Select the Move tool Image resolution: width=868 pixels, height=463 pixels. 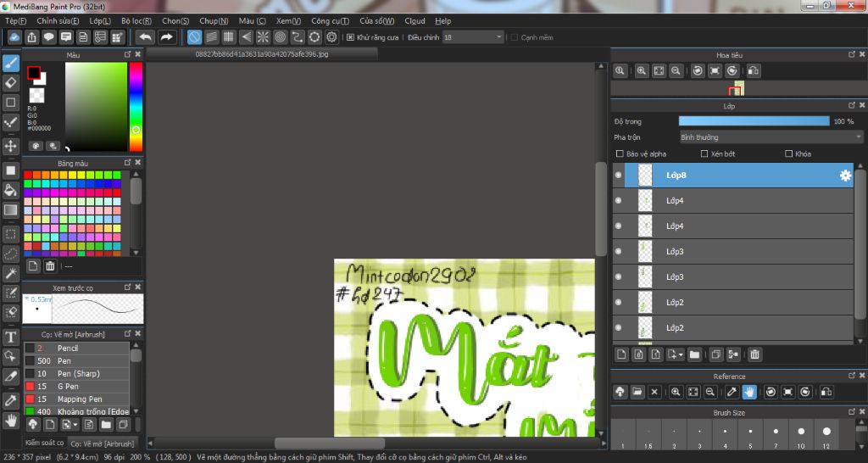(10, 146)
